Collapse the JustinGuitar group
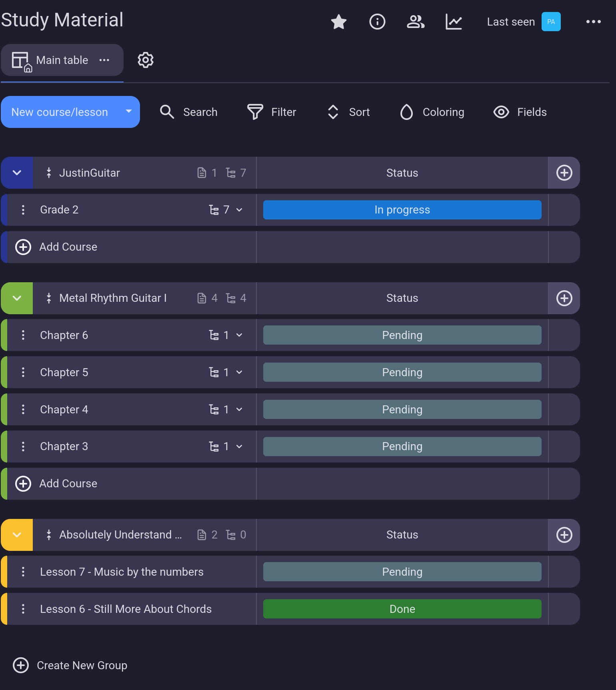This screenshot has height=690, width=616. pyautogui.click(x=17, y=173)
